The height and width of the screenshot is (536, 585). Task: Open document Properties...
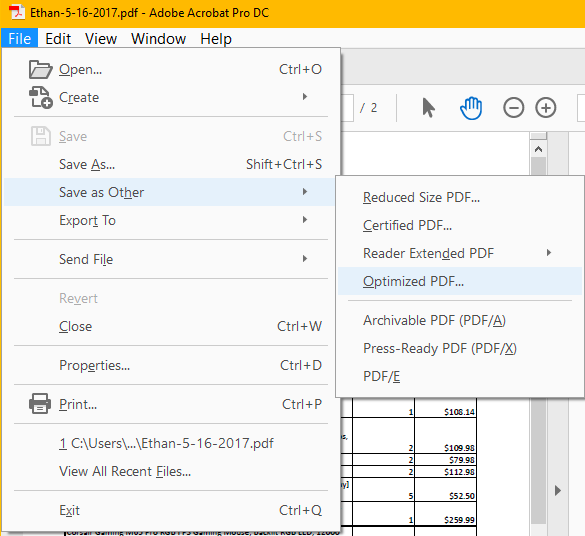click(170, 365)
